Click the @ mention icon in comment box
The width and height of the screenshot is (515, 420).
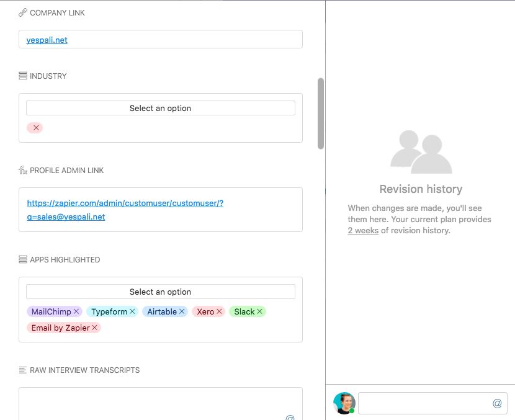pyautogui.click(x=497, y=403)
